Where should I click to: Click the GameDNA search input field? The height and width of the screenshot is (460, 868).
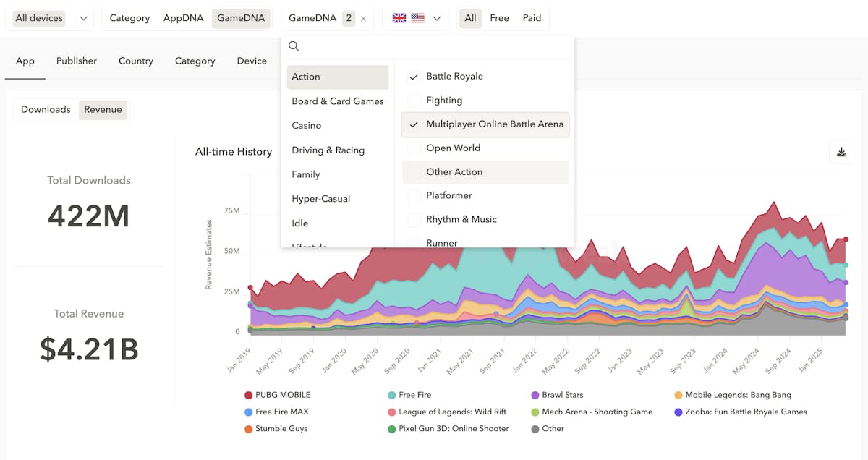point(434,46)
